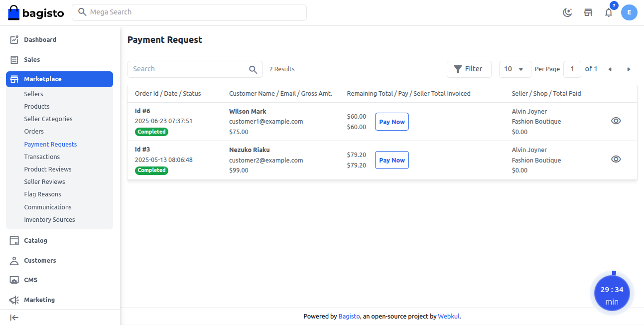
Task: View details of order Id #6 with eye icon
Action: [616, 121]
